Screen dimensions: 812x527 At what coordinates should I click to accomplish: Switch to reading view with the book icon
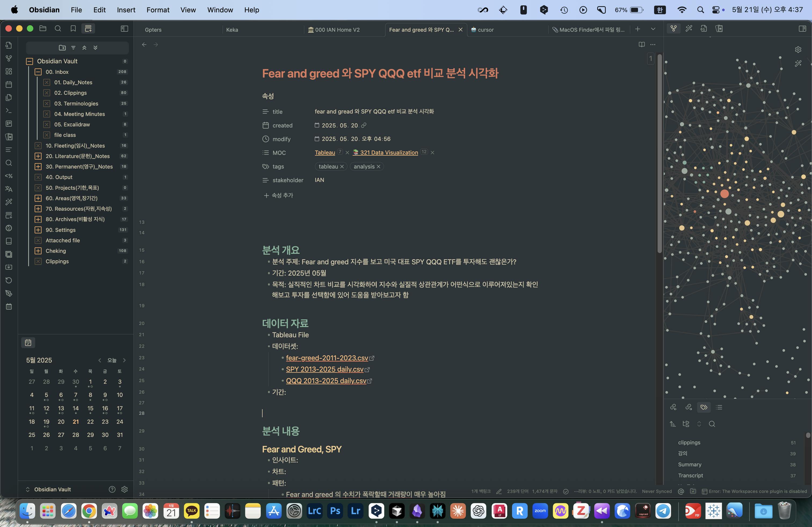pyautogui.click(x=641, y=44)
